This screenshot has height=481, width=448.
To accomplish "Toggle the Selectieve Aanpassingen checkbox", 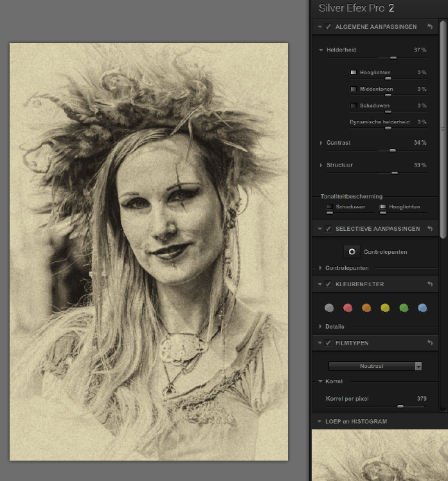I will coord(328,229).
